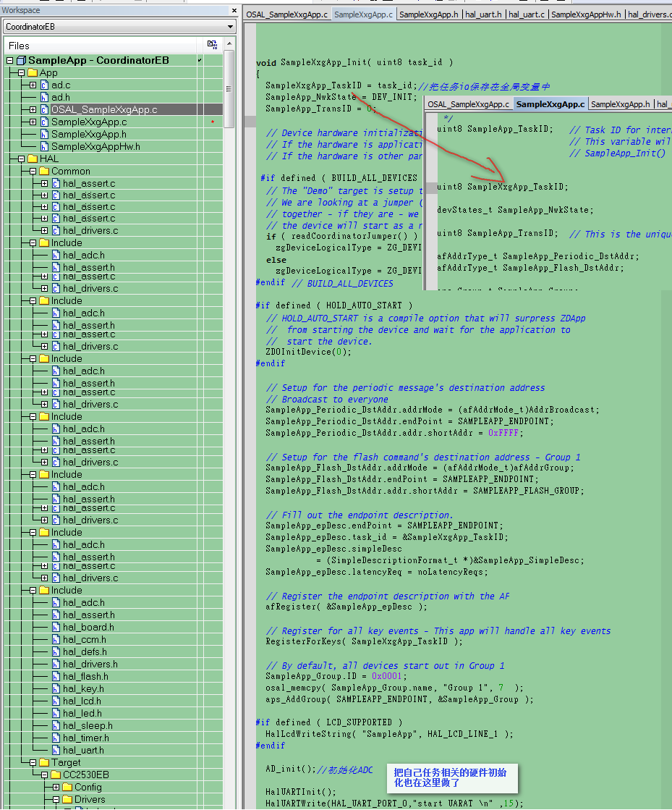Collapse the HAL folder node
This screenshot has height=810, width=672.
point(21,159)
